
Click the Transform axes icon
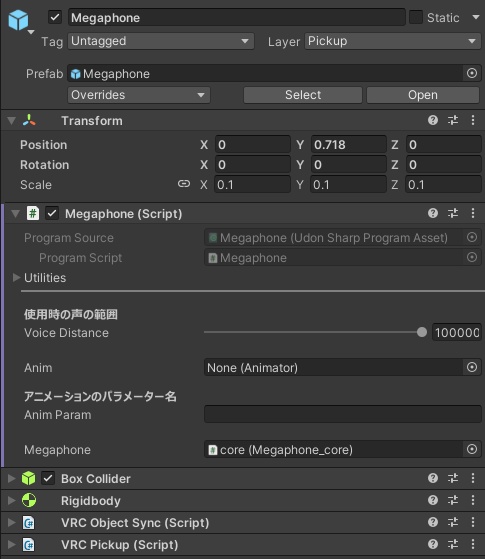coord(29,120)
